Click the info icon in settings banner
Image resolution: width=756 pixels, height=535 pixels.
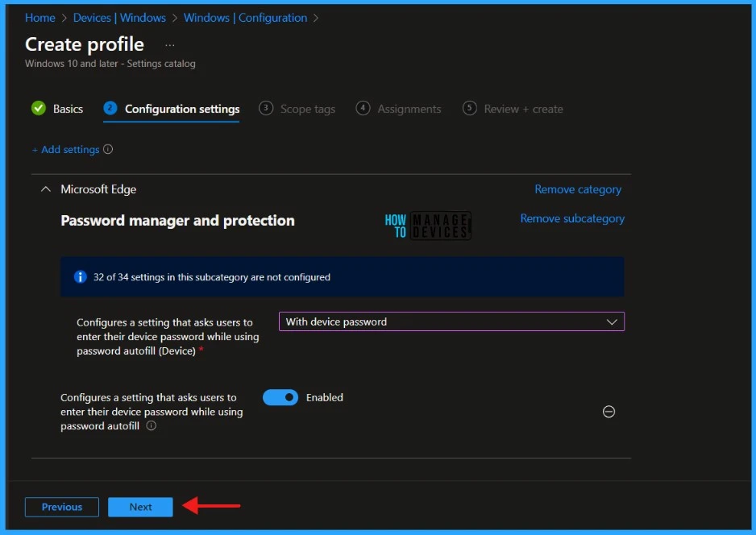[x=80, y=276]
